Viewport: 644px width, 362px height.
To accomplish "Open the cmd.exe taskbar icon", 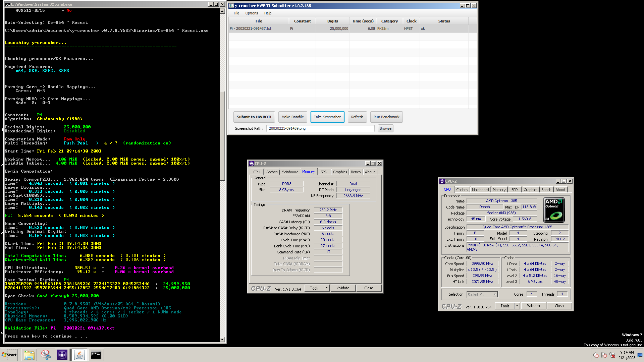I will tap(96, 355).
